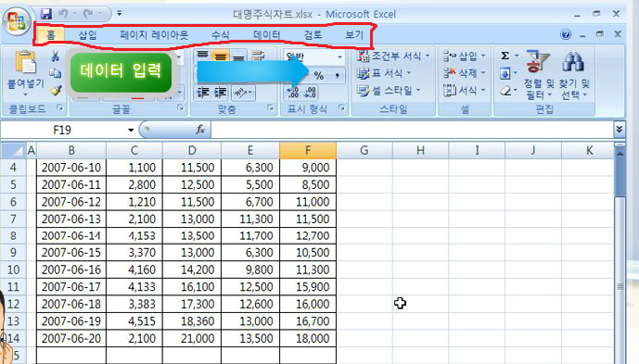Image resolution: width=639 pixels, height=364 pixels.
Task: Switch to the 삽입 (Insert) tab
Action: tap(87, 35)
